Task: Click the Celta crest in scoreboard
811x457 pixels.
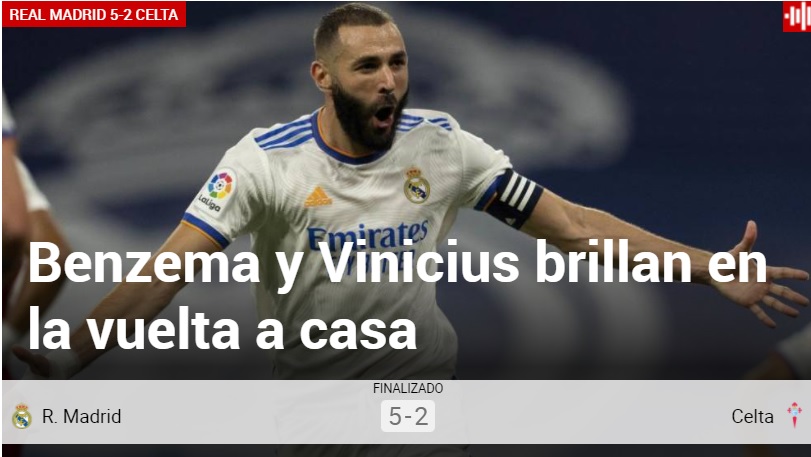Action: click(794, 415)
